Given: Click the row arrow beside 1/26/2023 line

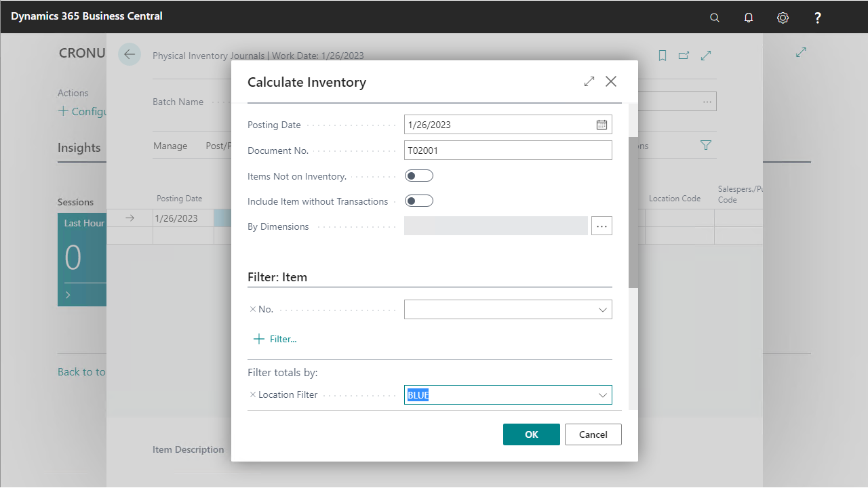Looking at the screenshot, I should click(x=130, y=218).
